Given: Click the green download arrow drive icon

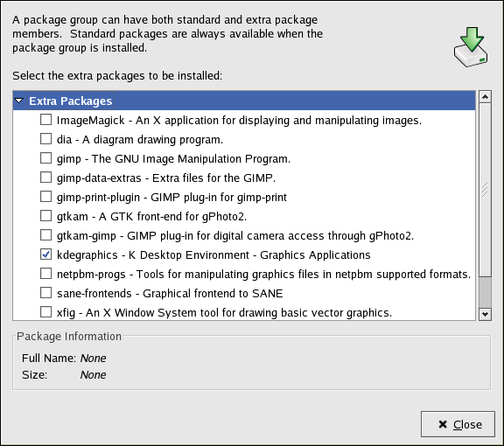Looking at the screenshot, I should (471, 47).
